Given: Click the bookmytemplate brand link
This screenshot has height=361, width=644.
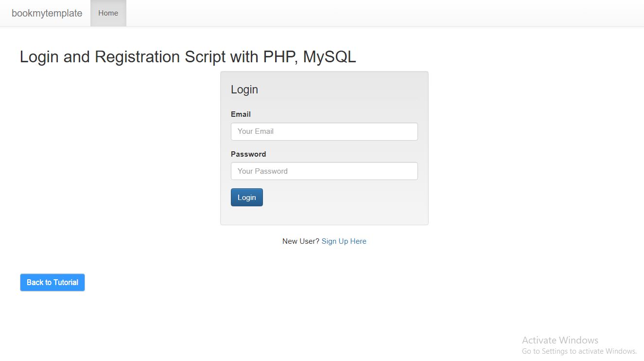Looking at the screenshot, I should (47, 13).
